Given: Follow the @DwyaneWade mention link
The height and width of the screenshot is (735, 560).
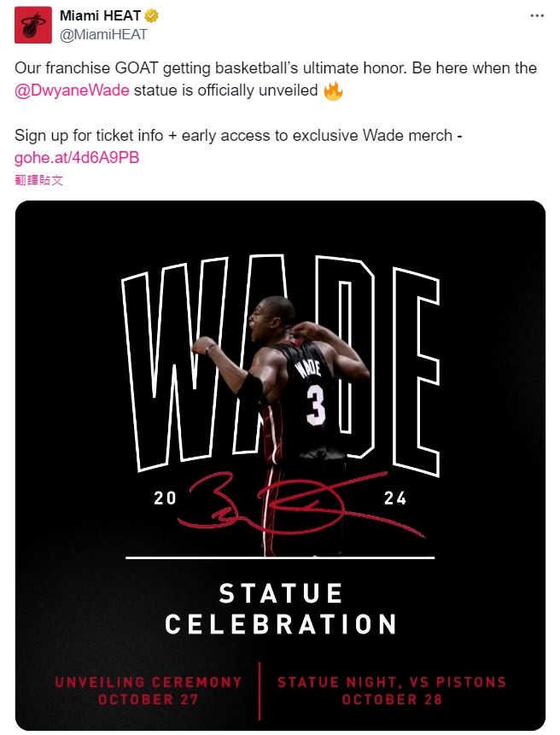Looking at the screenshot, I should coord(73,90).
